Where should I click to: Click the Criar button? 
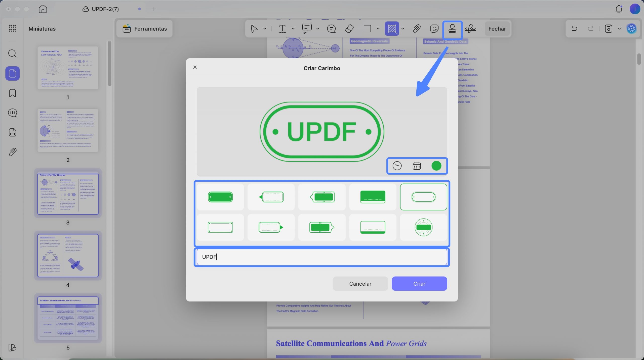pos(419,284)
